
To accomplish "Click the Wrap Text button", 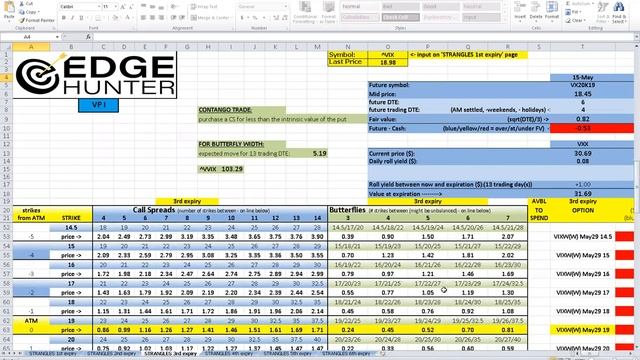I will [204, 7].
